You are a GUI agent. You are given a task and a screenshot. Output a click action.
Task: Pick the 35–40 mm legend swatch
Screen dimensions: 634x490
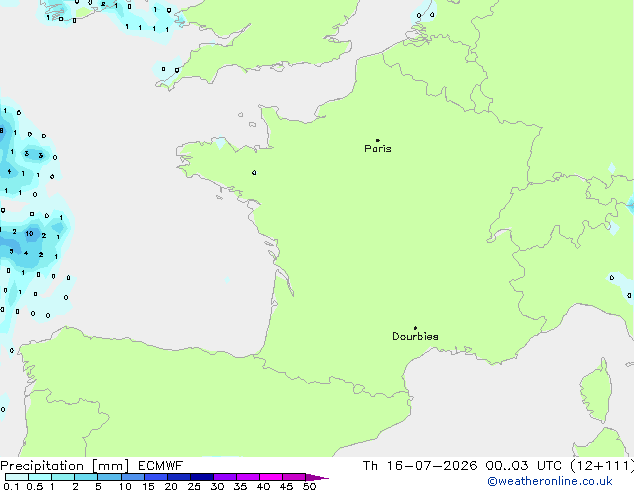248,477
